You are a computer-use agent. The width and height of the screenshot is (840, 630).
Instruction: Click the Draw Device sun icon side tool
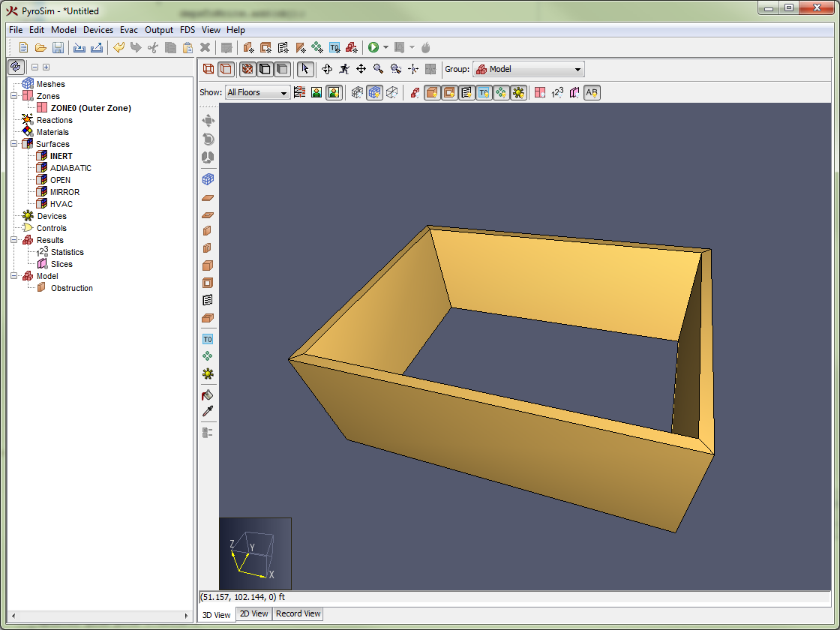click(208, 373)
